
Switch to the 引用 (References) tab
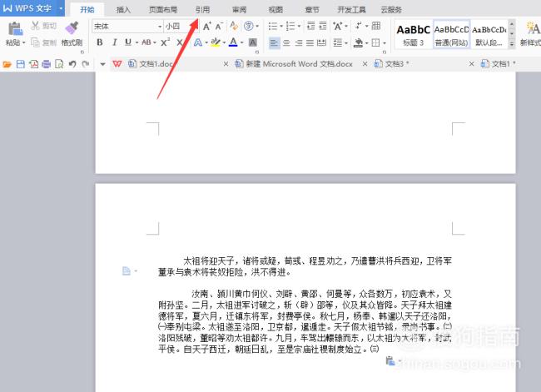pos(202,10)
